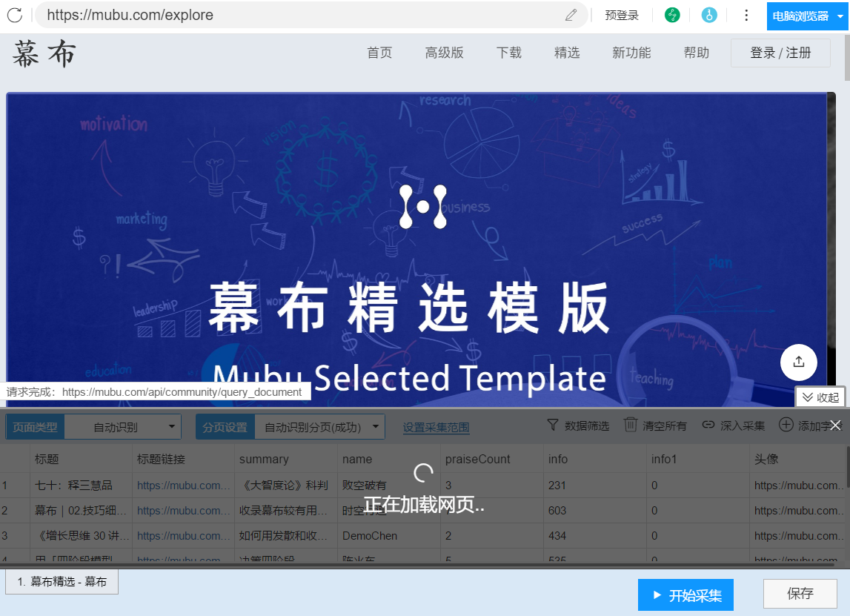Click the praiseCount column header
Image resolution: width=850 pixels, height=616 pixels.
click(491, 460)
